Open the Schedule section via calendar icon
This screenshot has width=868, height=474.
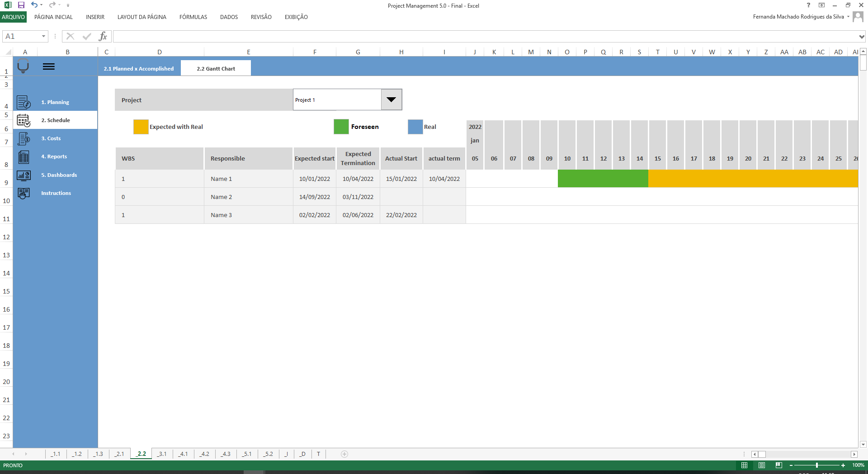tap(24, 120)
